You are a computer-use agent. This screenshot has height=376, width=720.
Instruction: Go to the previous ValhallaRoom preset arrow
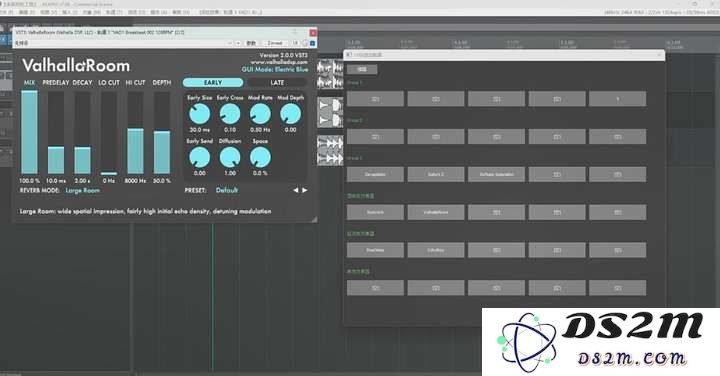click(296, 190)
